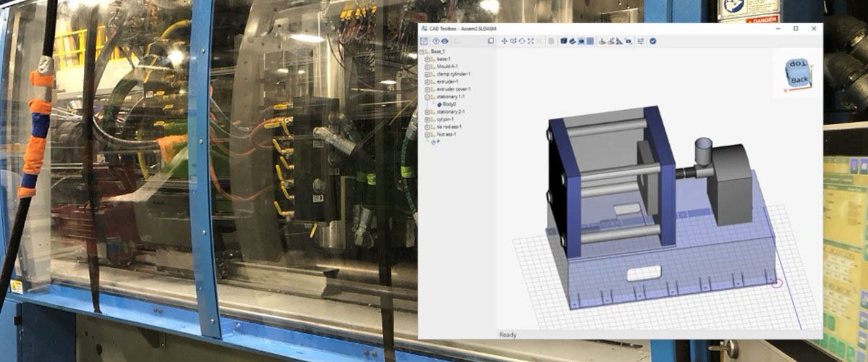Click the Back face of view cube
Viewport: 868px width, 362px height.
coord(799,80)
